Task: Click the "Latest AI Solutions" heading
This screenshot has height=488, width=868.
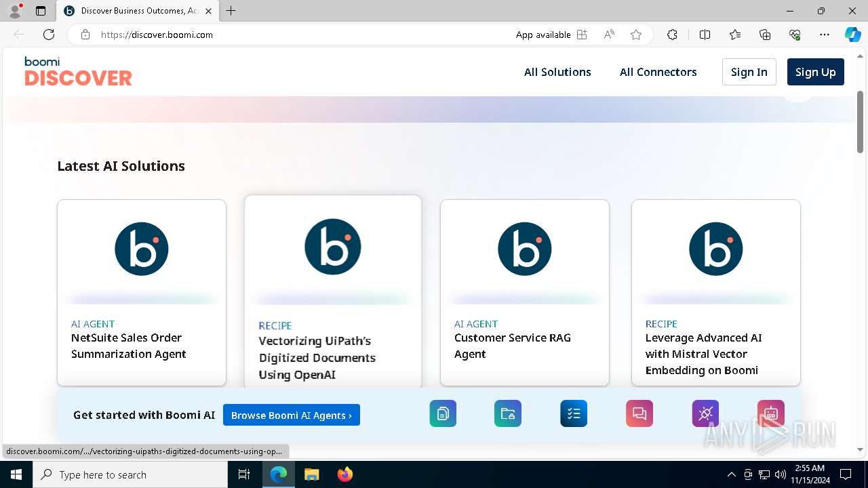Action: (x=121, y=166)
